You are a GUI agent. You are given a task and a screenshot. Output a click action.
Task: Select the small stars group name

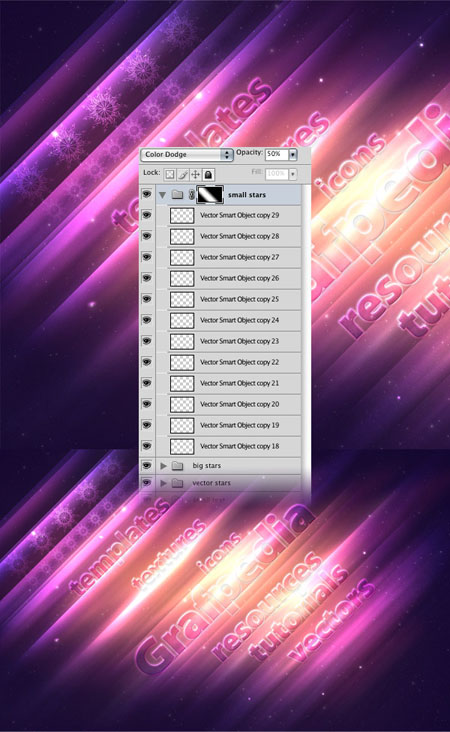point(247,195)
